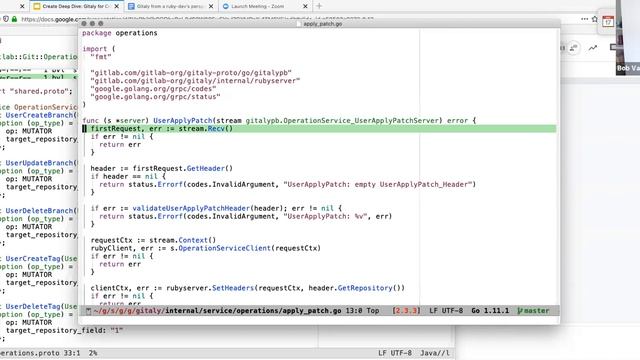Close the 'Launch Meeting - Zoom' tab
This screenshot has height=360, width=640.
click(305, 6)
